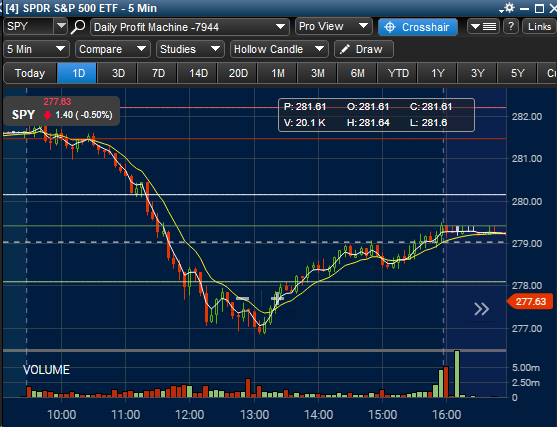The height and width of the screenshot is (427, 557).
Task: Select the 1Y range tab
Action: (x=438, y=73)
